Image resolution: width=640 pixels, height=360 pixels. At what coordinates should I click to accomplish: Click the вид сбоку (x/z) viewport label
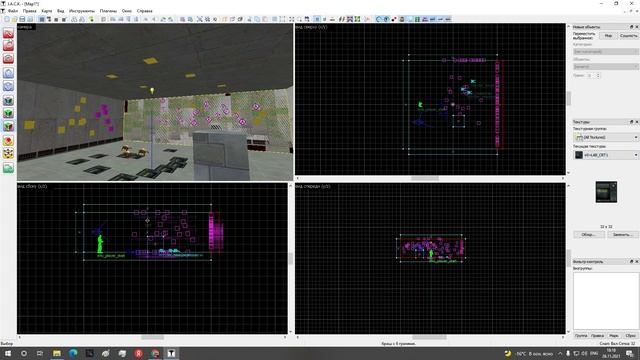click(32, 186)
